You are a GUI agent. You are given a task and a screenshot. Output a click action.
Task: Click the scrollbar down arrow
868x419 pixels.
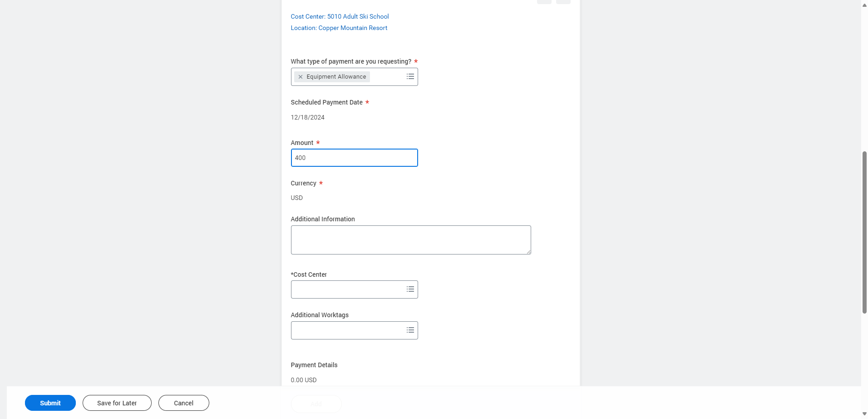coord(864,414)
